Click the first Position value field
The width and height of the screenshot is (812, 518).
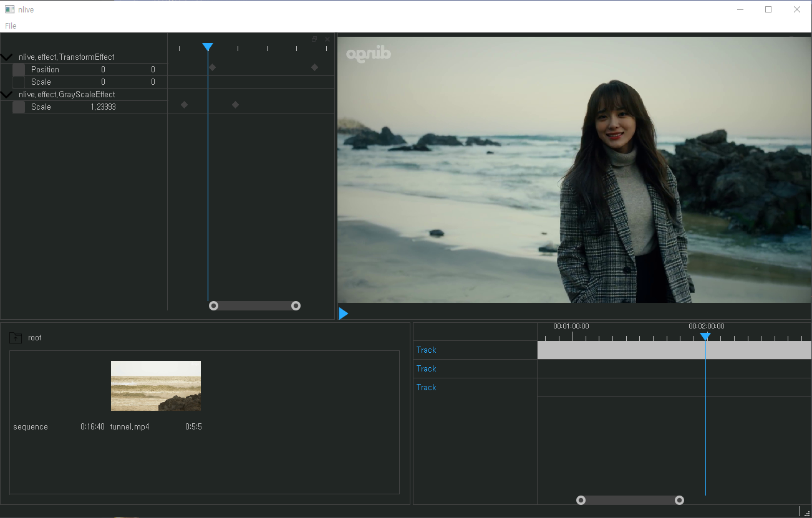pos(103,69)
